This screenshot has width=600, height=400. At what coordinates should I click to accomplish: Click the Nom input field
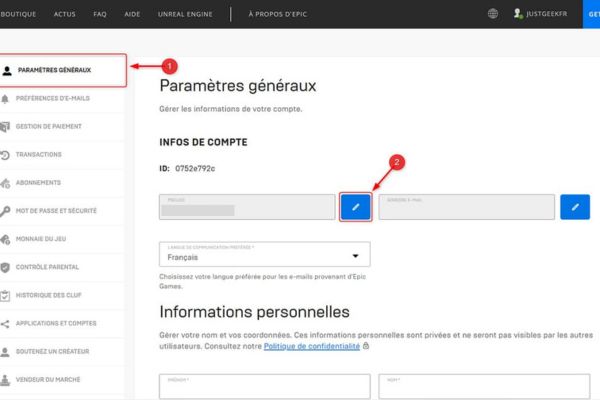point(484,387)
